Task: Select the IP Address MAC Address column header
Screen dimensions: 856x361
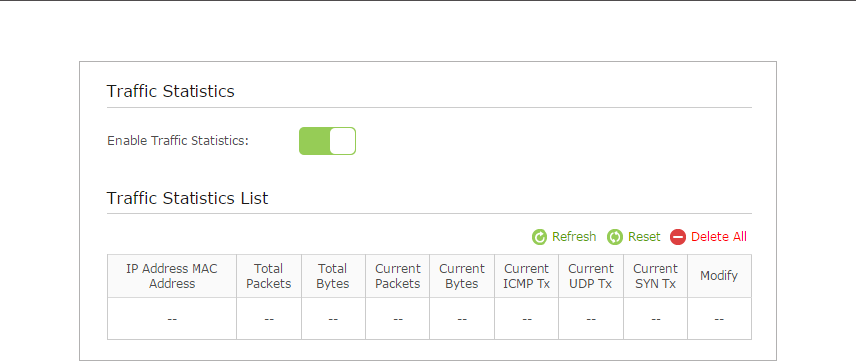Action: pos(172,276)
